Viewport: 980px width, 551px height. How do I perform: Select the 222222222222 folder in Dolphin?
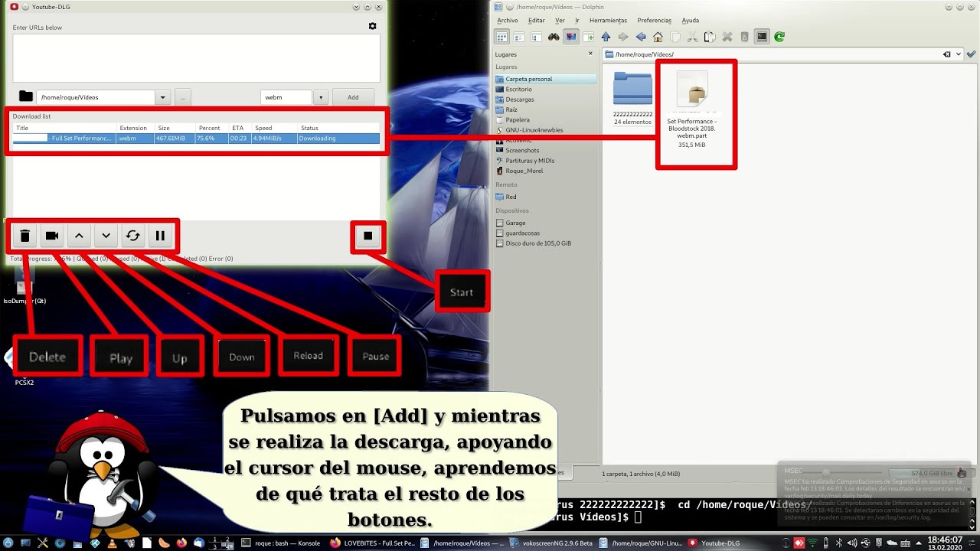coord(632,98)
